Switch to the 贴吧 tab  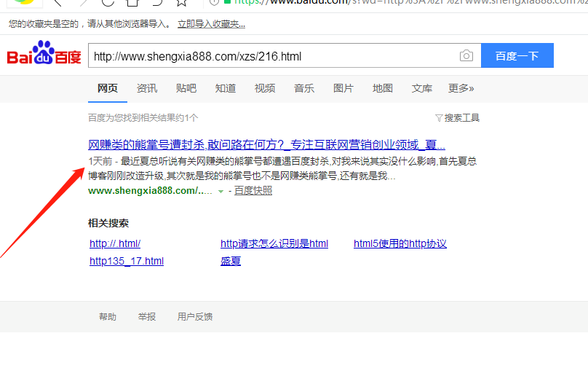(x=186, y=88)
